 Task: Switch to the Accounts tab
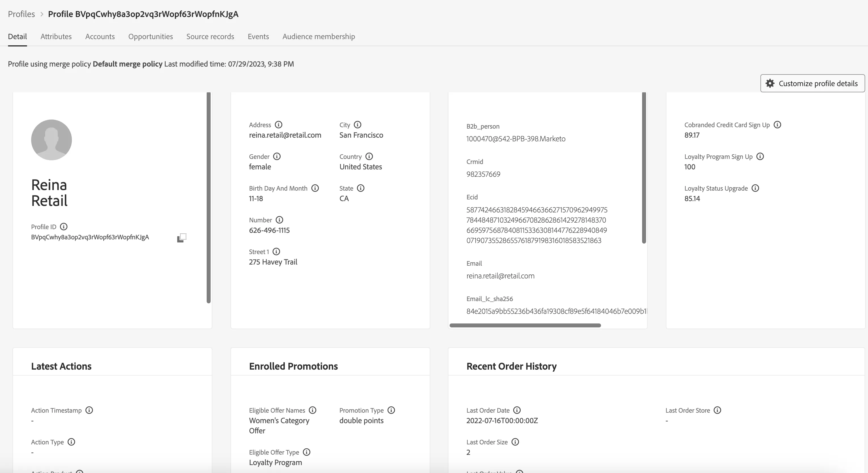click(100, 37)
